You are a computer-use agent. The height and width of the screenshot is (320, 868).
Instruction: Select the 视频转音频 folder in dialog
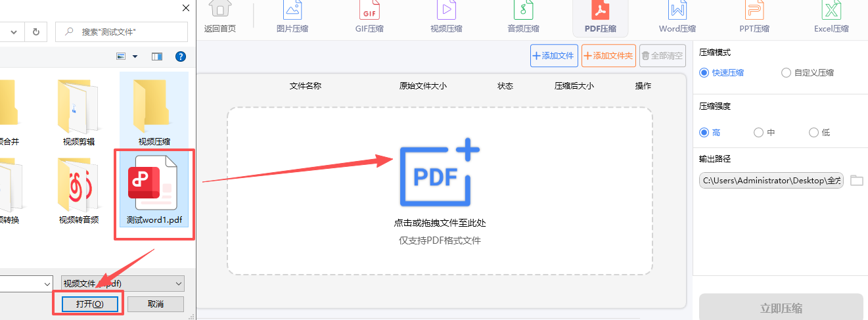point(78,190)
